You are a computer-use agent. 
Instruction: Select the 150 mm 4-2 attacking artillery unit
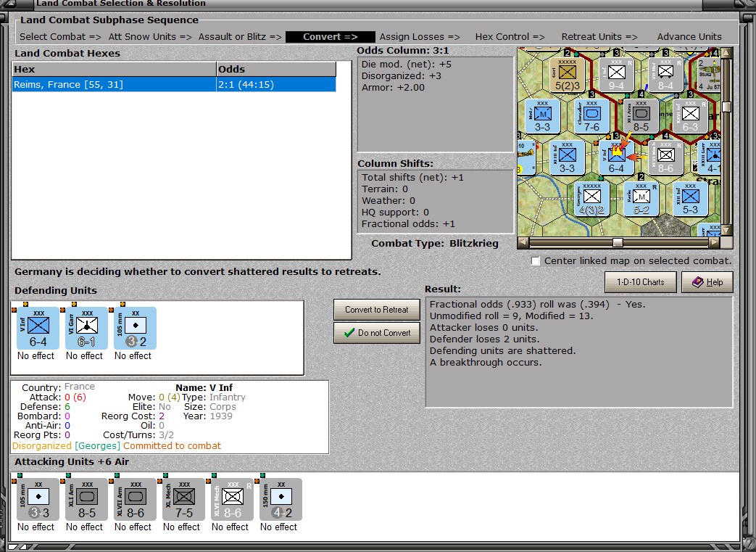[281, 499]
